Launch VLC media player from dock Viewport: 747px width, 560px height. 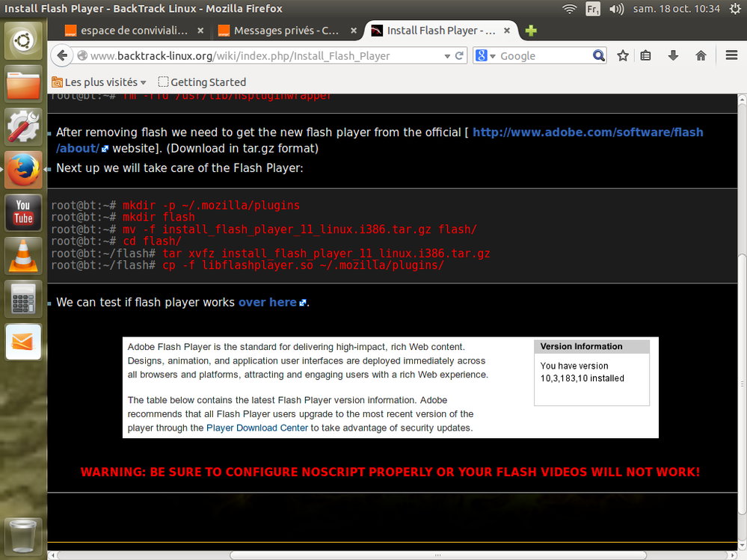[x=23, y=256]
